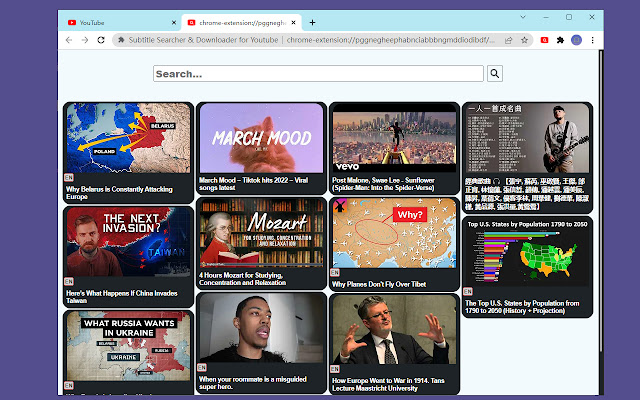Click title 'Why Planes Don't Fly Over Tibet'
Viewport: 640px width, 400px height.
[379, 284]
